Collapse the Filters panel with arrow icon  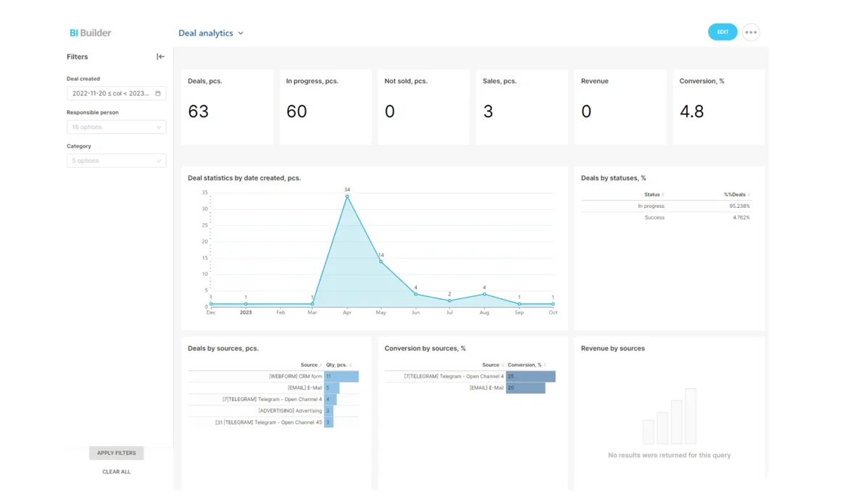tap(160, 56)
